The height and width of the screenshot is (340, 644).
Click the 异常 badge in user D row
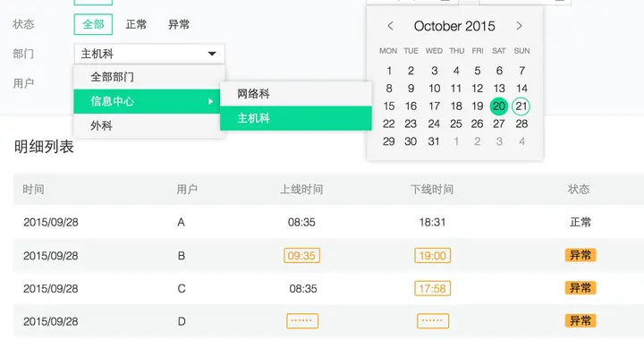point(580,320)
